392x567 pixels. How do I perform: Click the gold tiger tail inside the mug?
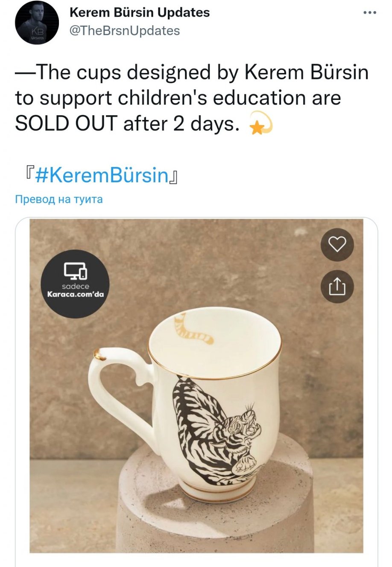click(191, 332)
